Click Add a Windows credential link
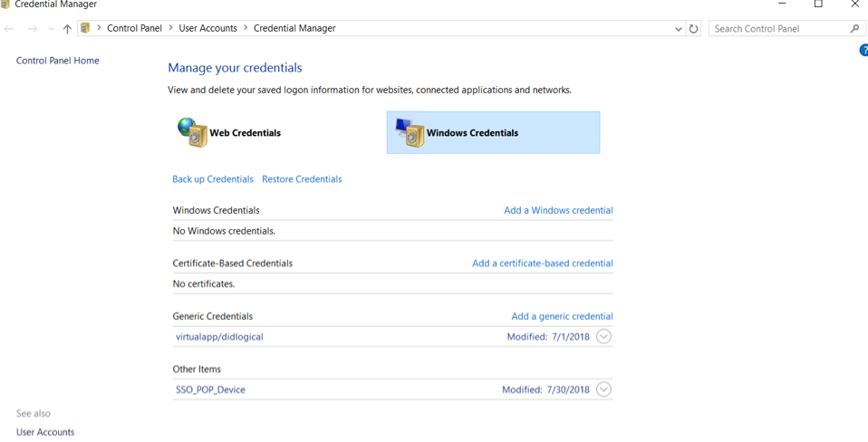The image size is (868, 442). [x=558, y=210]
